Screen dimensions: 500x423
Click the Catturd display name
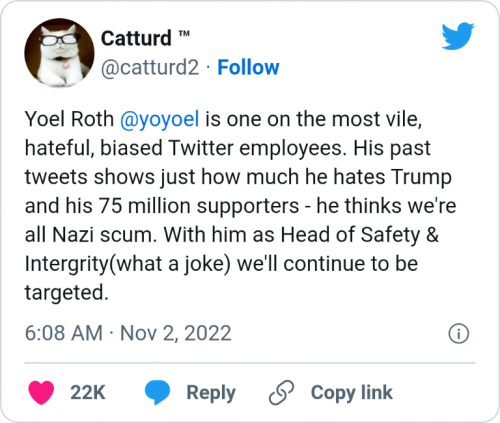pyautogui.click(x=136, y=38)
